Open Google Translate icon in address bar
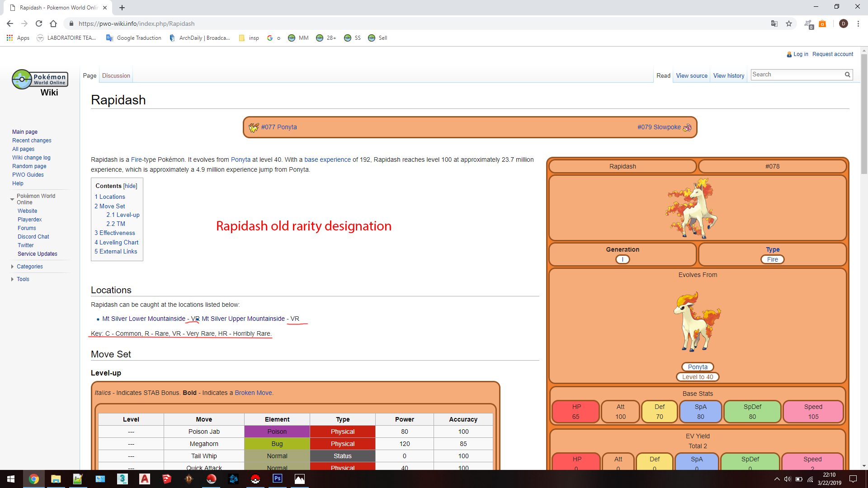 click(774, 23)
